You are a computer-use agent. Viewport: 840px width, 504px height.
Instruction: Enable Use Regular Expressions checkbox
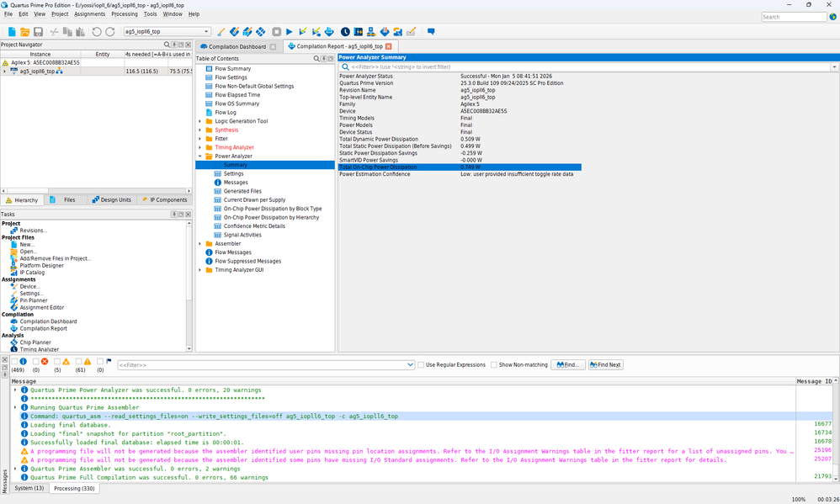click(422, 364)
